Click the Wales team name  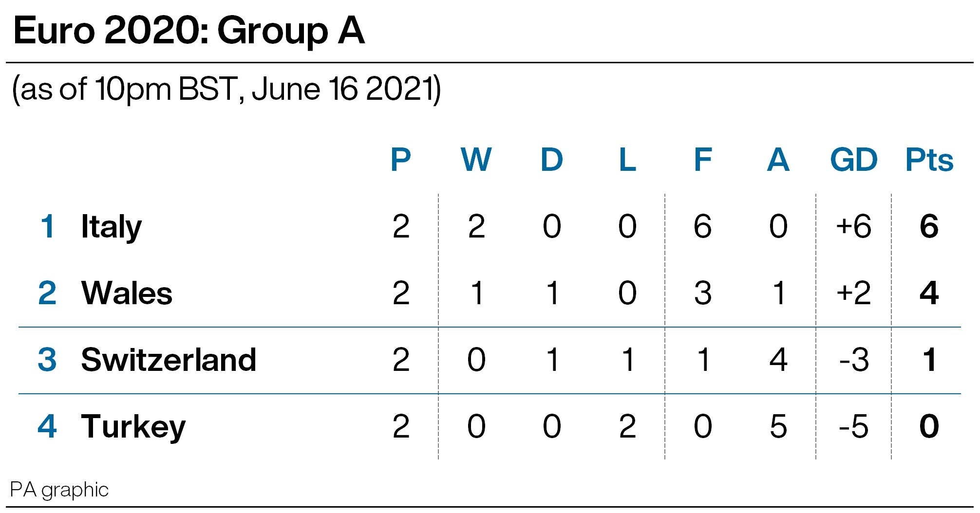pos(127,293)
